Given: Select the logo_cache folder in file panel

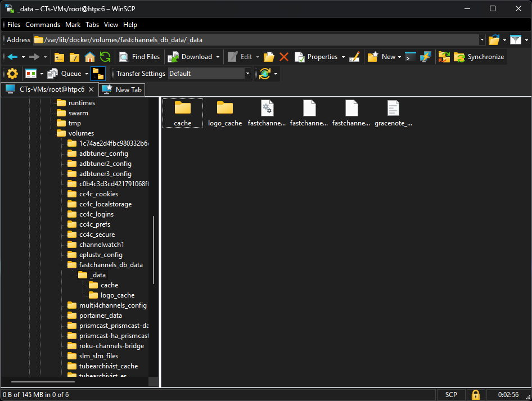Looking at the screenshot, I should pyautogui.click(x=225, y=113).
